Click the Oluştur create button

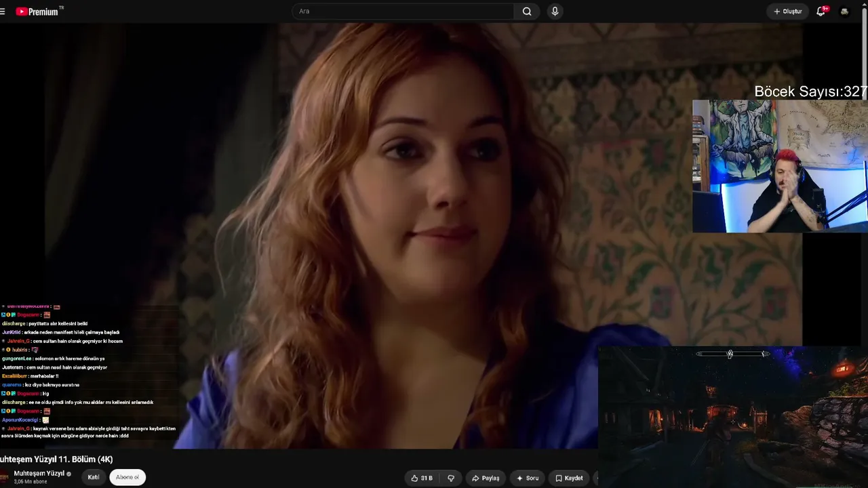point(788,12)
